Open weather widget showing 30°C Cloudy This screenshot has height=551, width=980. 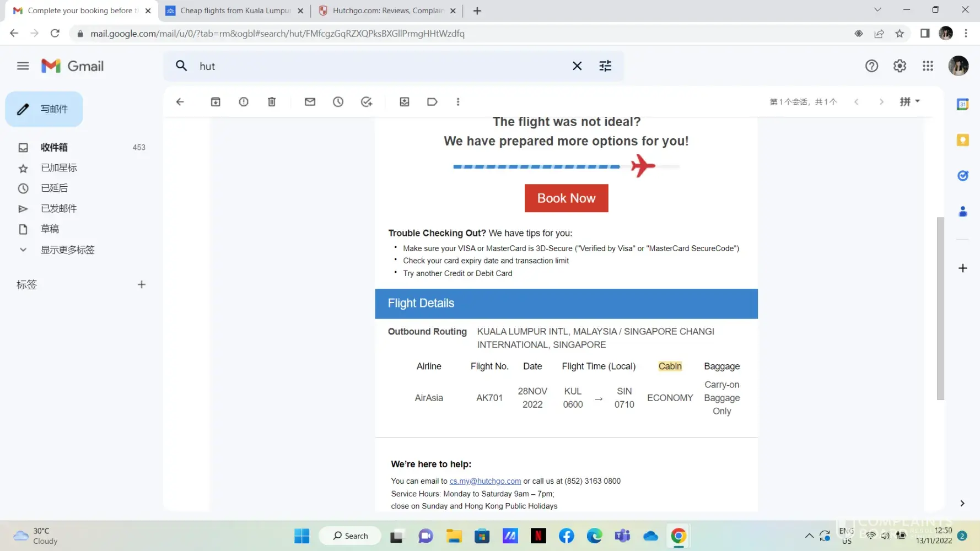tap(35, 536)
